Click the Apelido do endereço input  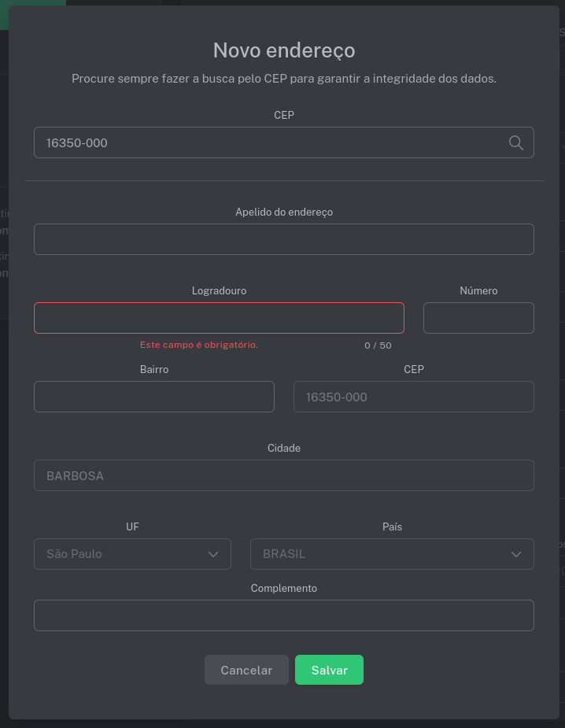pos(283,239)
